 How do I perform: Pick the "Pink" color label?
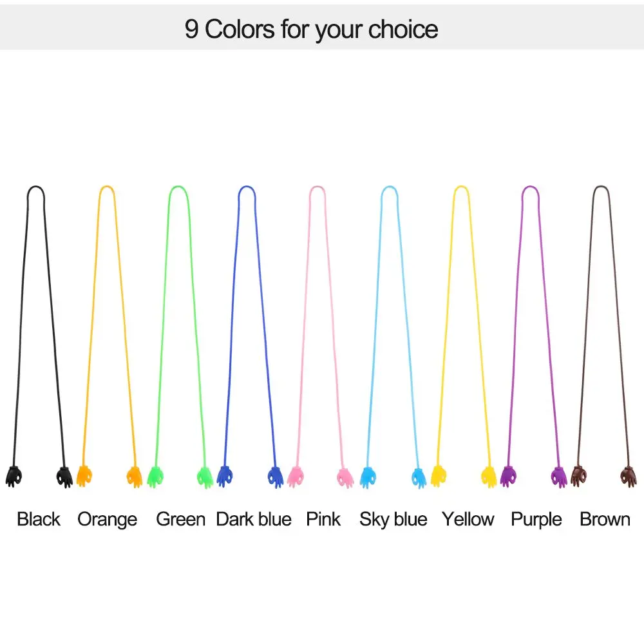[x=323, y=519]
